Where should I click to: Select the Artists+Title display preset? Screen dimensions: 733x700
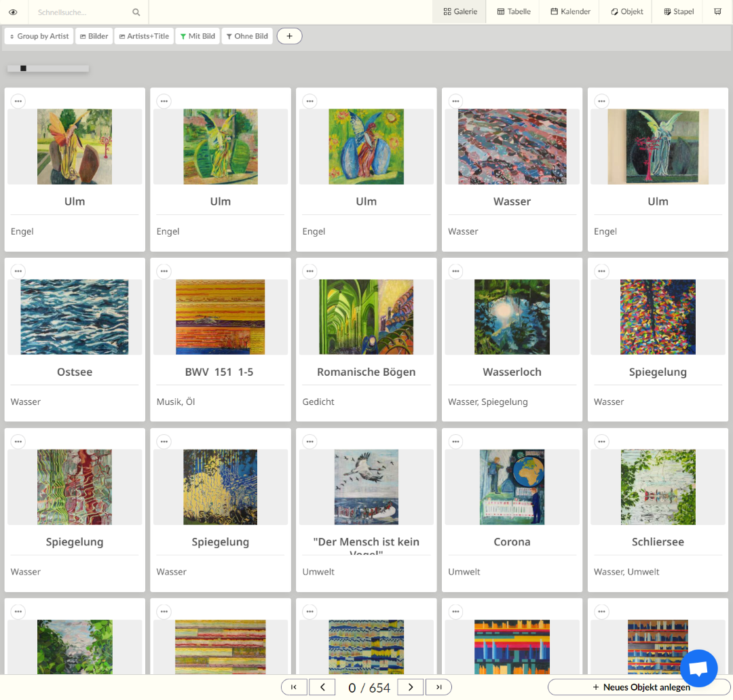(143, 36)
